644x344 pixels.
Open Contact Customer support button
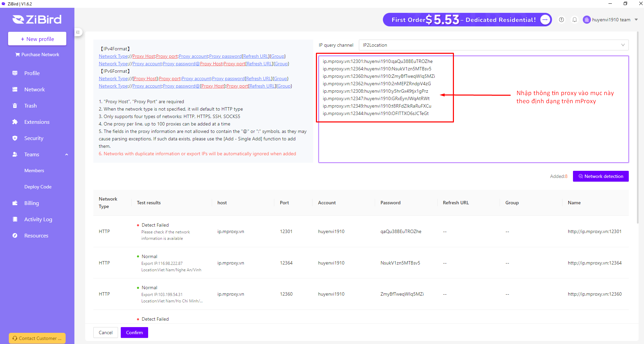click(x=37, y=338)
